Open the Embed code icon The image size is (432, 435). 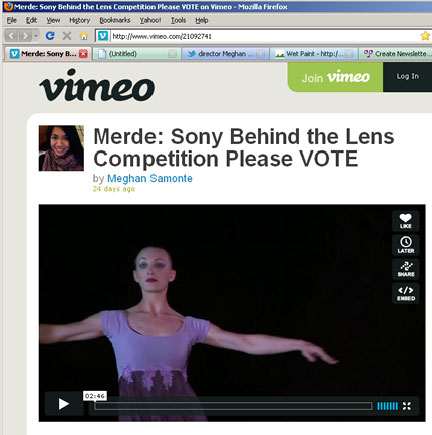405,293
